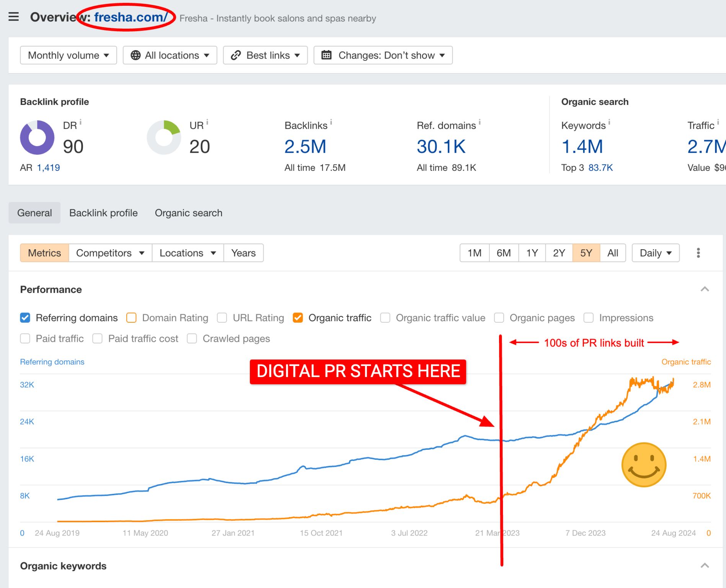Open the fresha.com/ link
The width and height of the screenshot is (726, 588).
(131, 17)
